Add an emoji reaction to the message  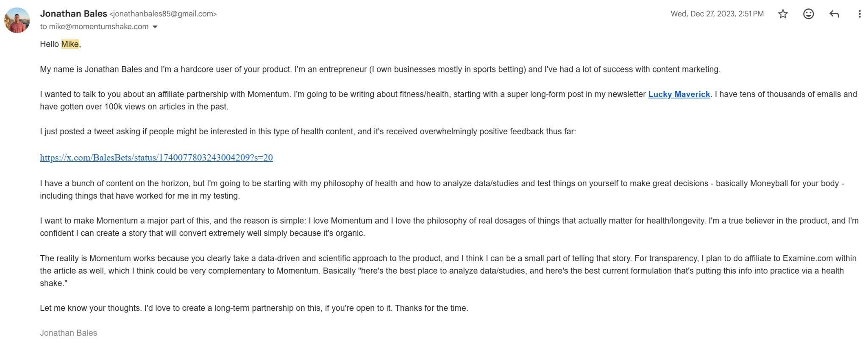(808, 14)
